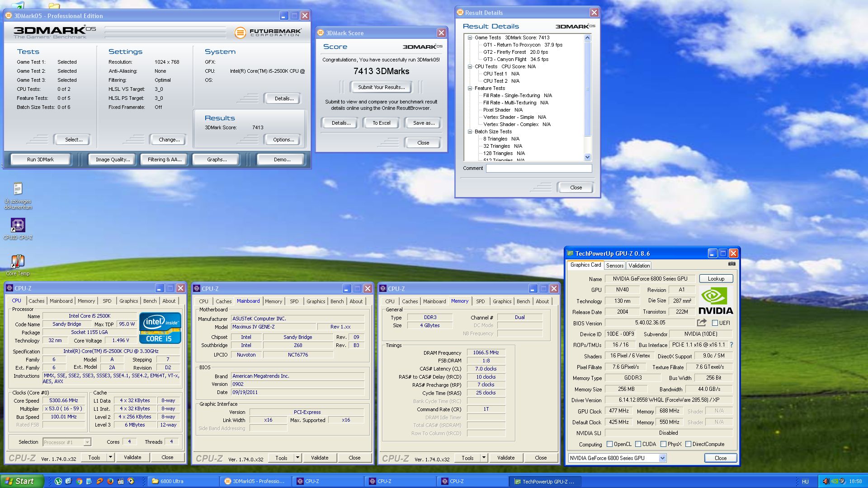Collapse the CPU Tests tree node
The height and width of the screenshot is (488, 868).
point(470,66)
